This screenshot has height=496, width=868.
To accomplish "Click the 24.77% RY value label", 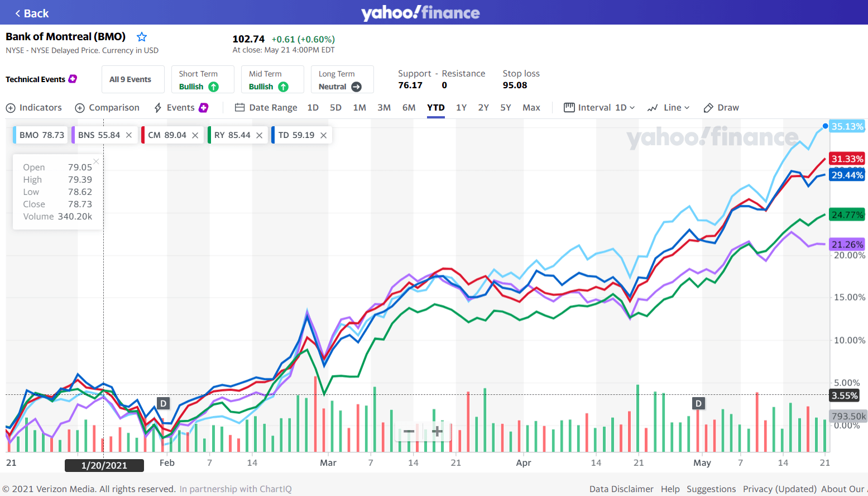I will click(847, 214).
